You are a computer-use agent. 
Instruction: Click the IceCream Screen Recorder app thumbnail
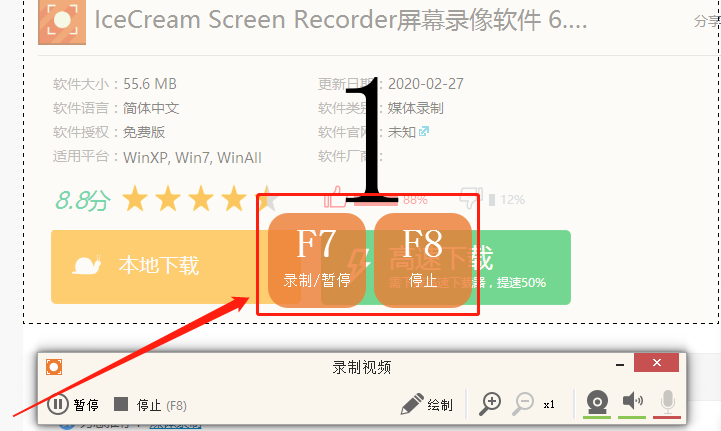[62, 22]
